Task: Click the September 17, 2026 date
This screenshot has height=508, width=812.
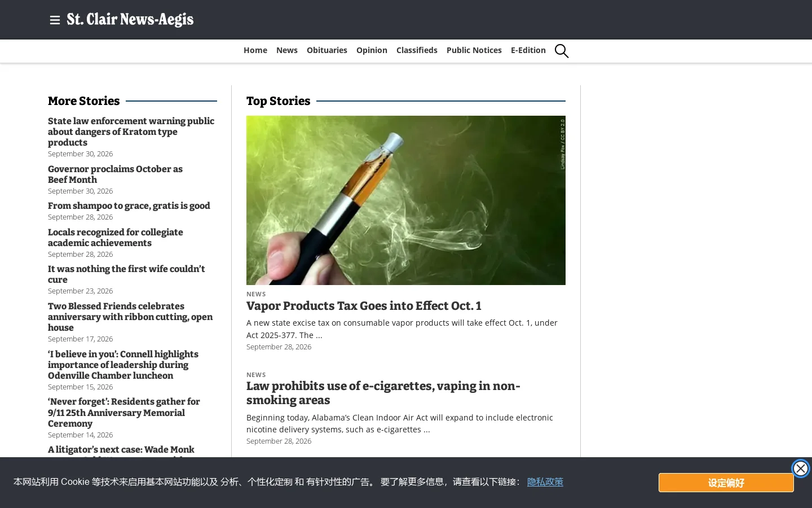Action: click(80, 339)
